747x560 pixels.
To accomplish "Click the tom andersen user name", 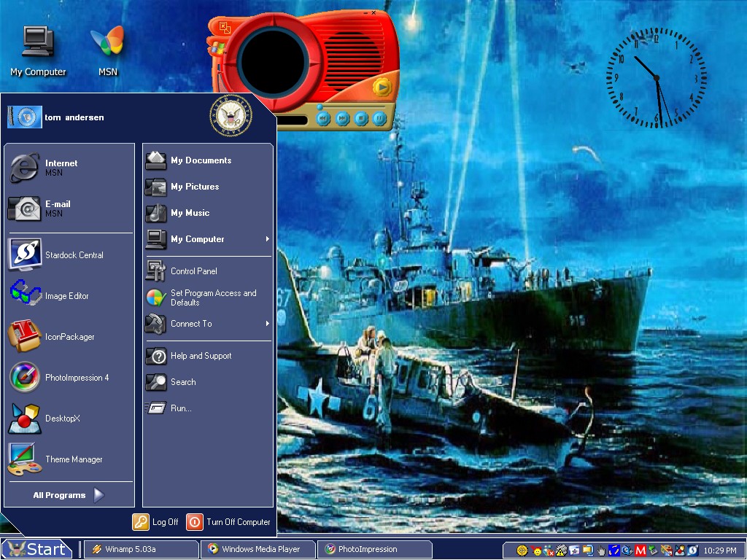I will click(x=74, y=117).
